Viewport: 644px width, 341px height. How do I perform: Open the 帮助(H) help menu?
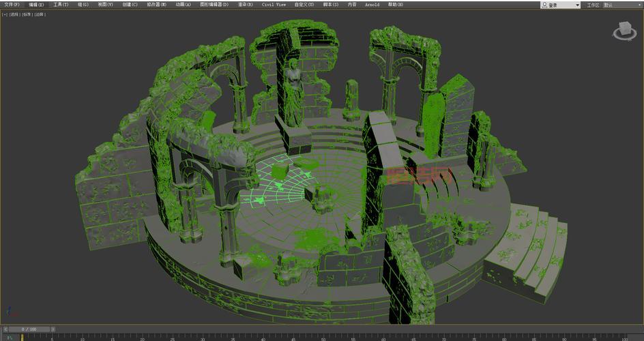pos(395,4)
